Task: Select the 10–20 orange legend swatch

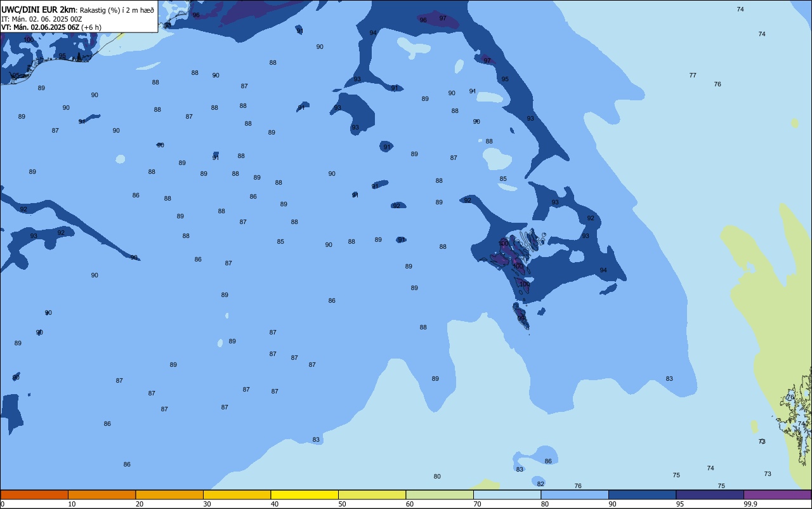Action: (x=101, y=494)
